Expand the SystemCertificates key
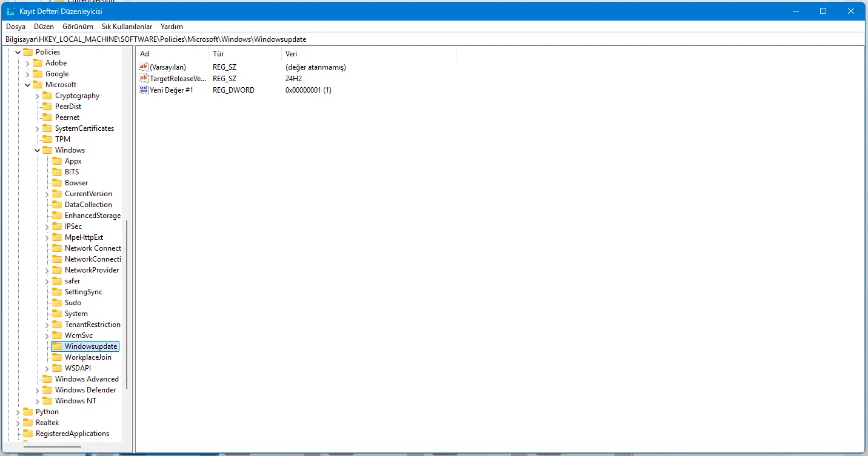Viewport: 868px width, 456px height. point(38,128)
